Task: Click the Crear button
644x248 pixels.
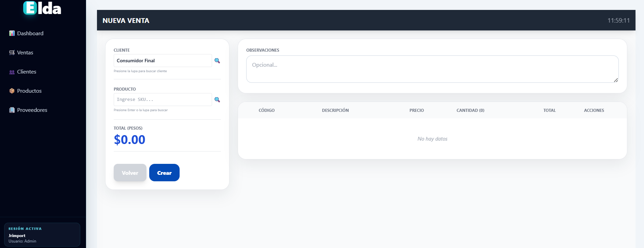Action: 164,173
